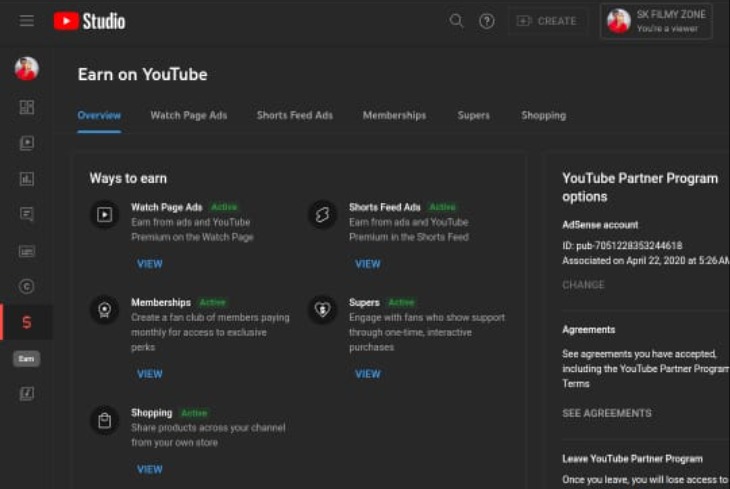The width and height of the screenshot is (730, 489).
Task: Click the Active badge next to Memberships
Action: [x=212, y=303]
